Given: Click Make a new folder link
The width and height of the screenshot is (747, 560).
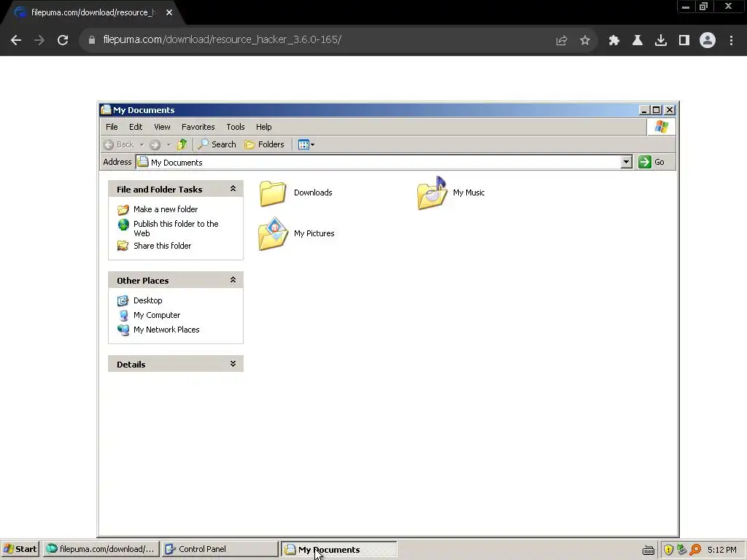Looking at the screenshot, I should click(166, 209).
